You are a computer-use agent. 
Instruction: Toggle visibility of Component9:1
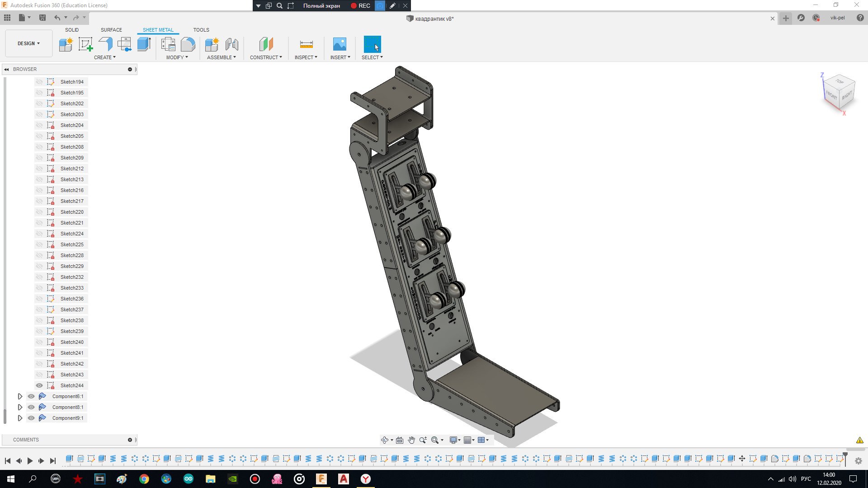(x=31, y=418)
